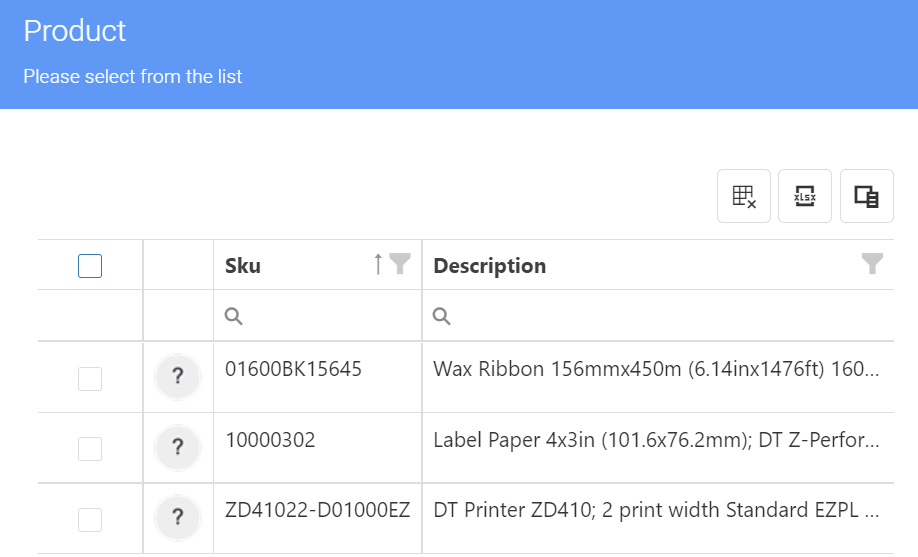Tick the checkbox for DT Printer ZD410
Screen dimensions: 918x557
coord(90,519)
